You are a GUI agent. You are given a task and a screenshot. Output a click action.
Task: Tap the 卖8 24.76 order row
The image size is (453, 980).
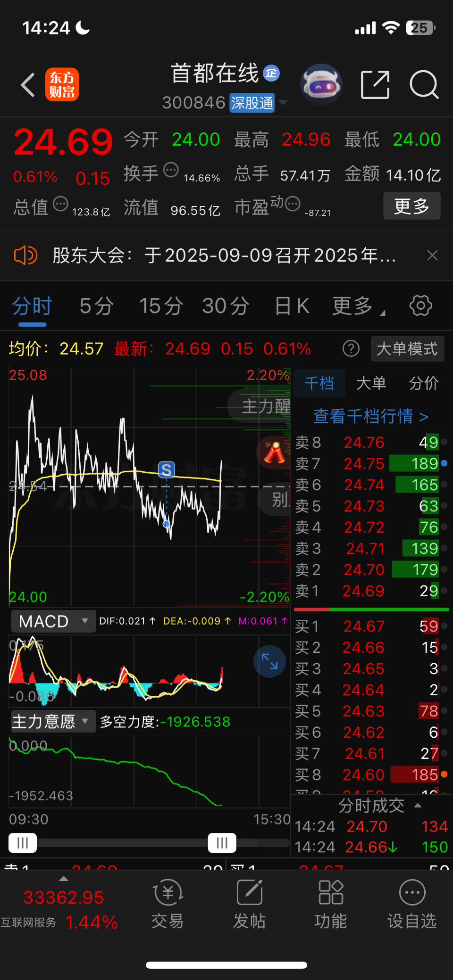(371, 442)
